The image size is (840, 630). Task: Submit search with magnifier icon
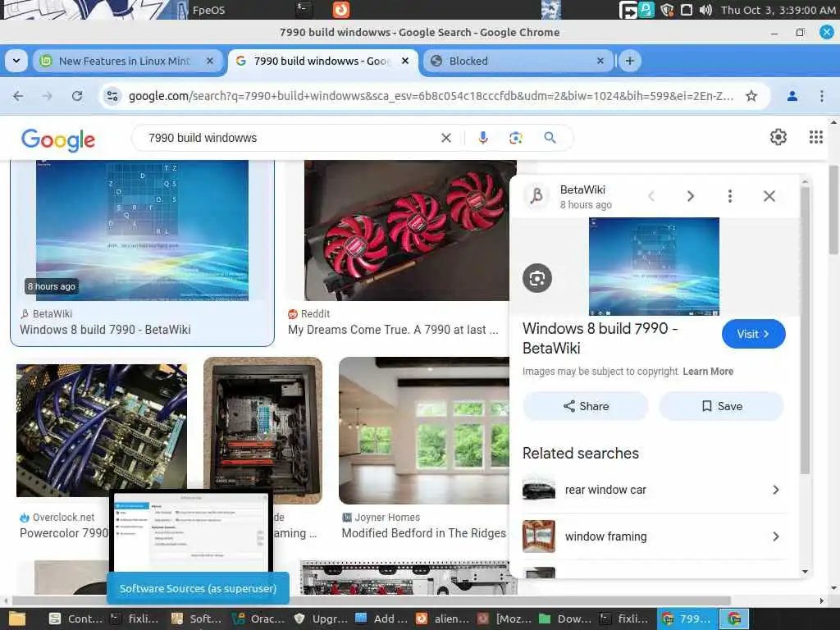[550, 138]
